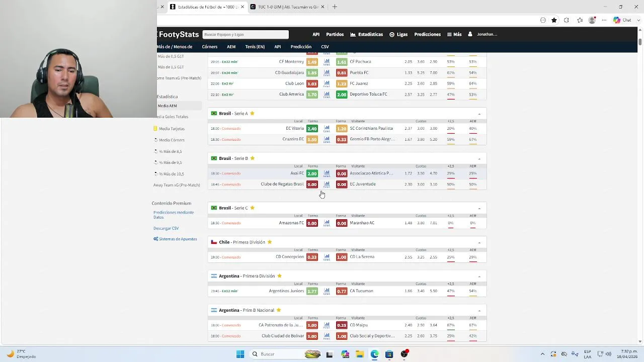Open stats icon for Argentinos Juniors match
This screenshot has width=644, height=362.
click(327, 291)
